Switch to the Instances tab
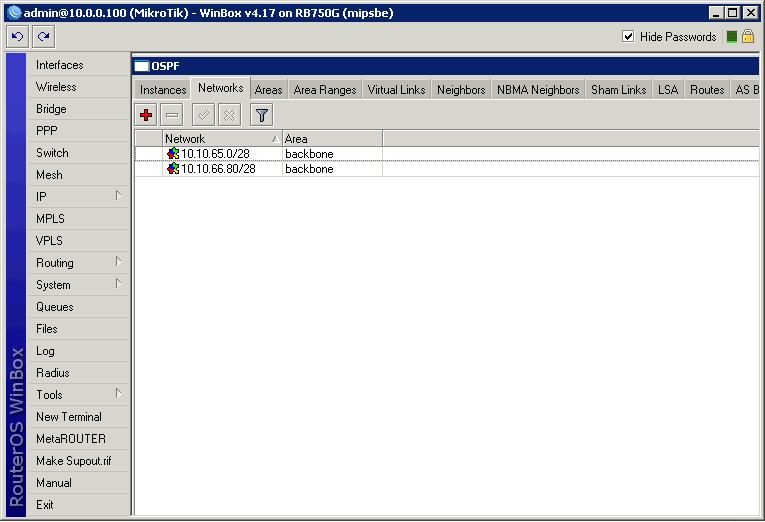This screenshot has width=765, height=522. [163, 90]
